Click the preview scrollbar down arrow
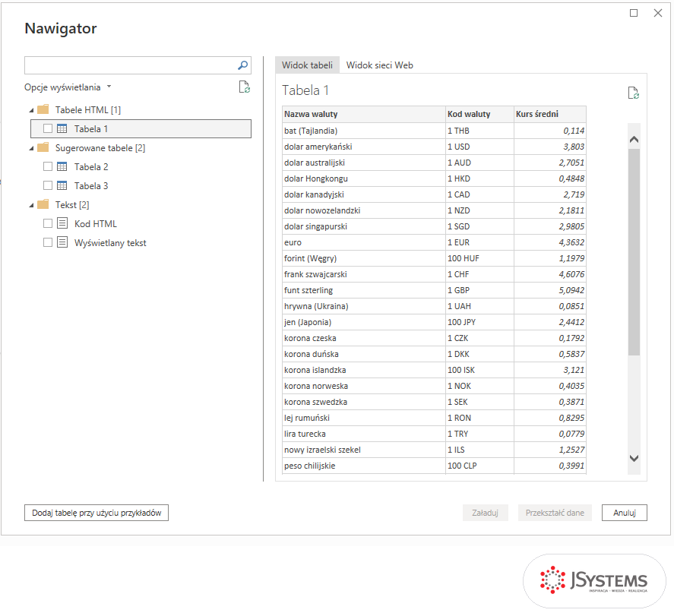674x616 pixels. [634, 458]
